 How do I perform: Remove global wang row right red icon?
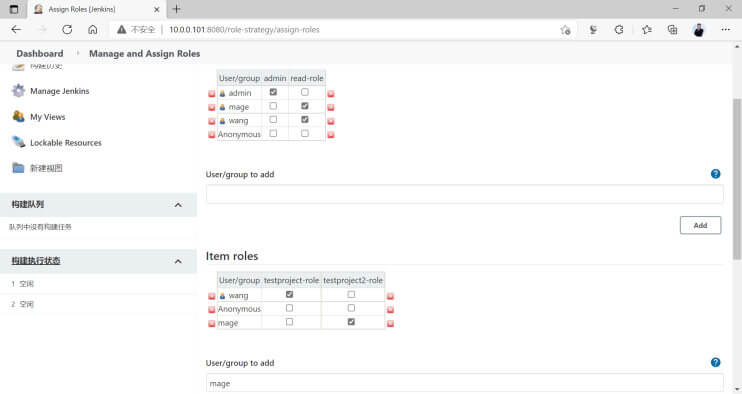(x=331, y=121)
